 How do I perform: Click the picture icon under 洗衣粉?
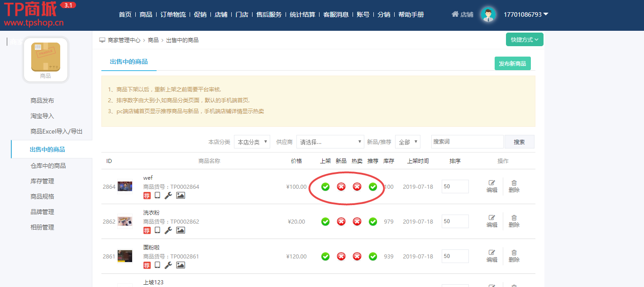pyautogui.click(x=181, y=230)
